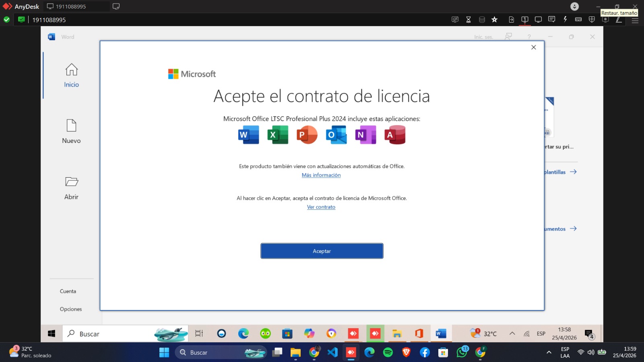This screenshot has width=644, height=362.
Task: Open File Explorer on remote taskbar
Action: click(x=397, y=334)
